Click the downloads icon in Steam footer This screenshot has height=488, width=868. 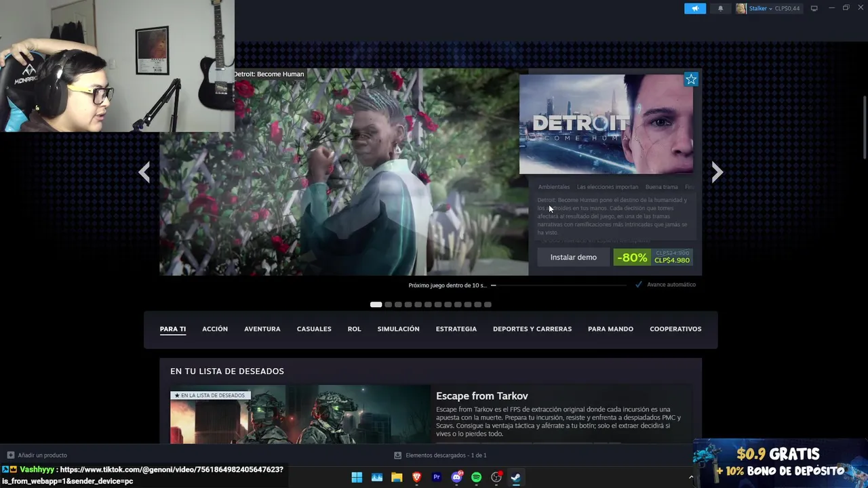398,455
